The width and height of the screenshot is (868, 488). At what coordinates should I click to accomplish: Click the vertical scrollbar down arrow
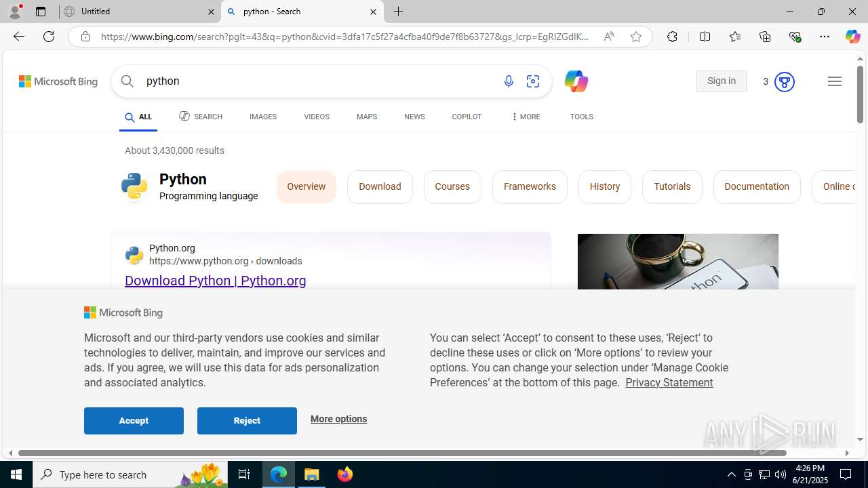pos(860,439)
